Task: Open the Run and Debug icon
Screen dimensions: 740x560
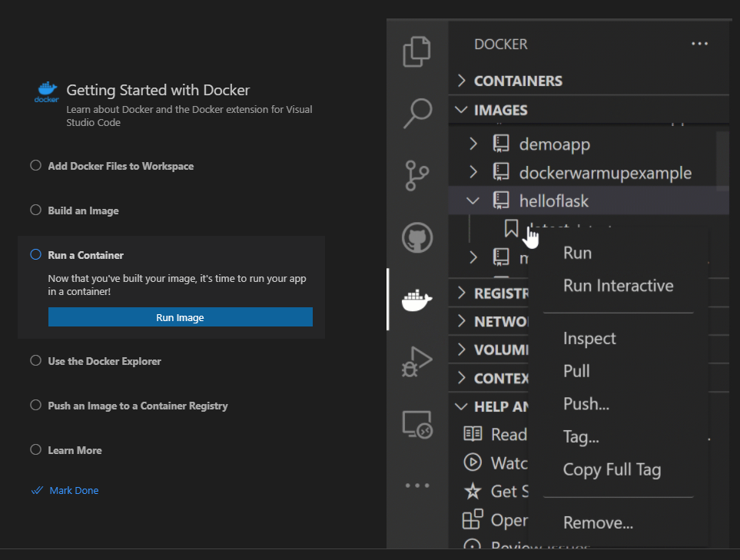Action: pos(417,361)
